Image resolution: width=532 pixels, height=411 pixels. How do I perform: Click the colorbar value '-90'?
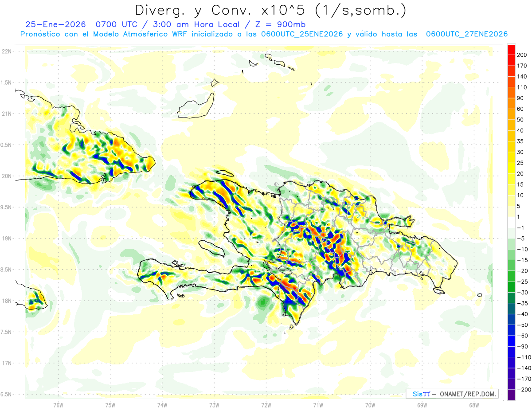pyautogui.click(x=523, y=346)
